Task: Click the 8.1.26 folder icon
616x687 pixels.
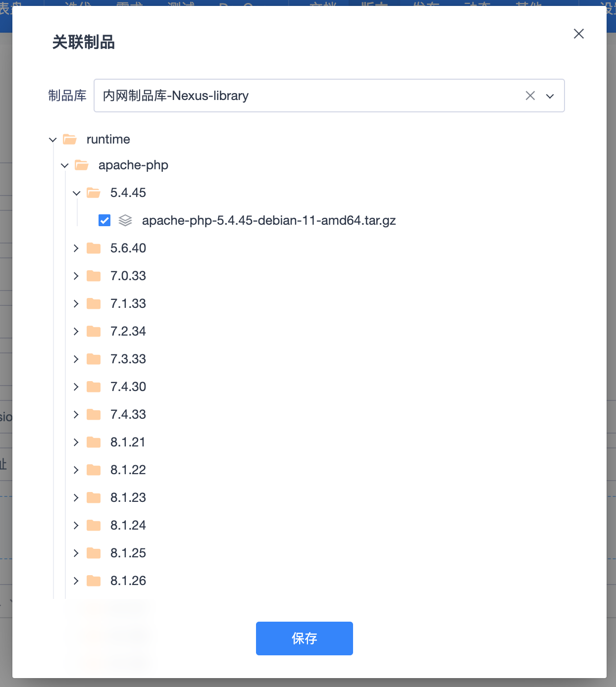Action: 94,581
